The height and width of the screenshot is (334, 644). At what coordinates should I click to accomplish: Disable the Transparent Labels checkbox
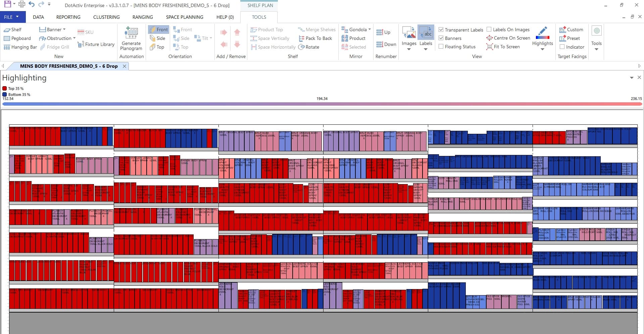coord(441,30)
